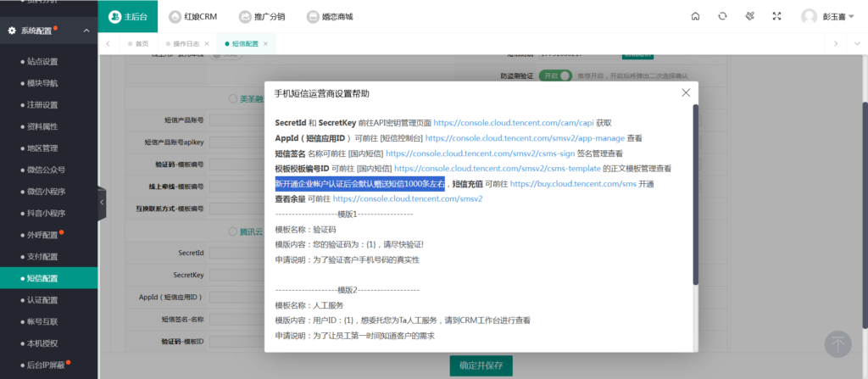Screen dimensions: 868x379
Task: Toggle the 防盗刷验证 switch
Action: [554, 75]
